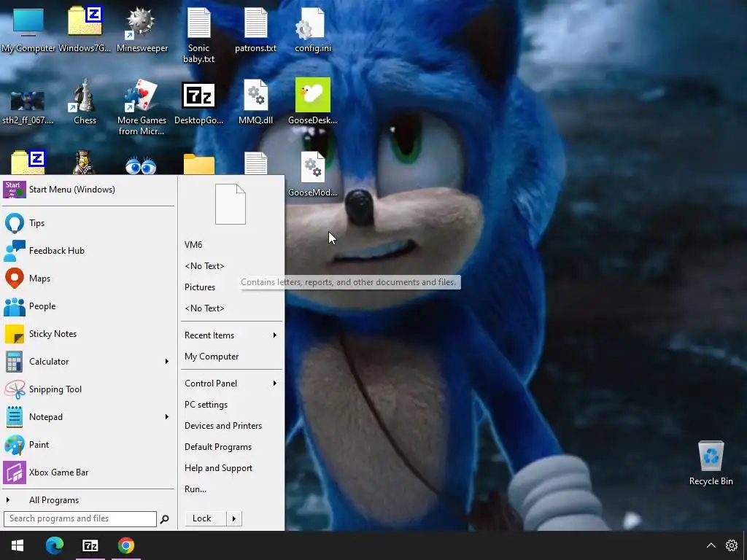Select GooseMod... file icon
Image resolution: width=747 pixels, height=560 pixels.
pos(313,174)
